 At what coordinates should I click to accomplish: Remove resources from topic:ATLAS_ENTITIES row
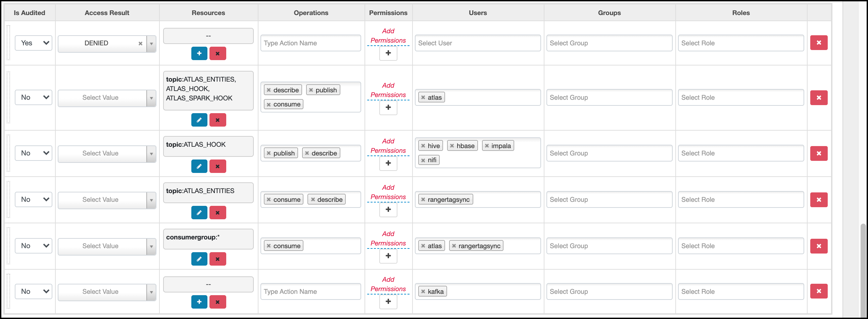218,213
